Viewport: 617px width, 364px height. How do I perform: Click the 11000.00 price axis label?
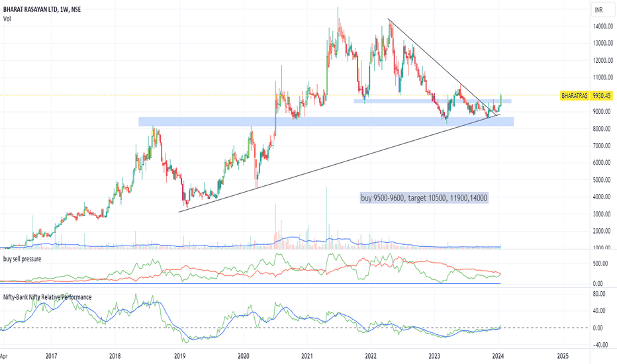pos(602,77)
